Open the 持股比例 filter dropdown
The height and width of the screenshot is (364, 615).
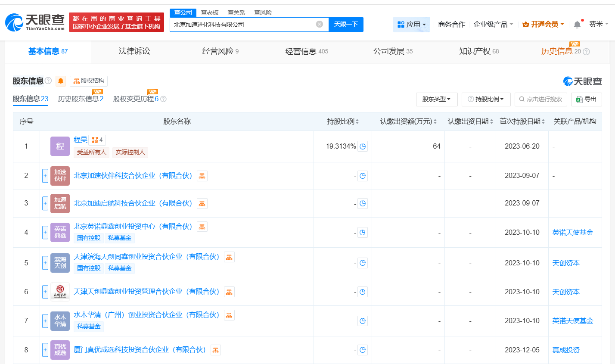click(x=486, y=99)
